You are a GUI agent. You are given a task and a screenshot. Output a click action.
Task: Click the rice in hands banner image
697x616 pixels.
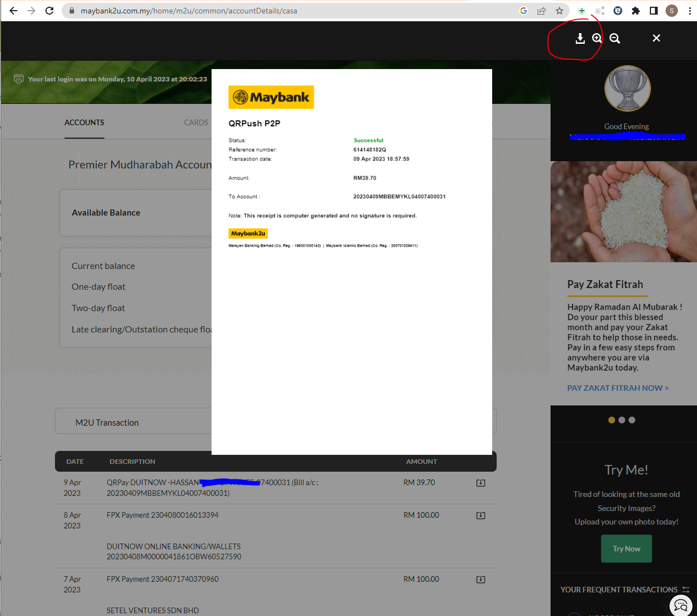623,212
